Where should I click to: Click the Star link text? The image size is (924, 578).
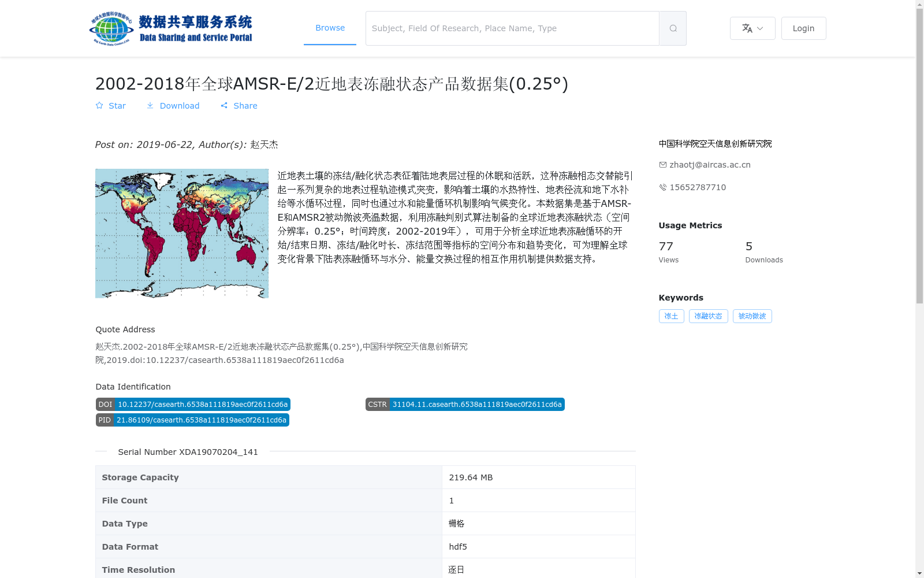tap(117, 106)
